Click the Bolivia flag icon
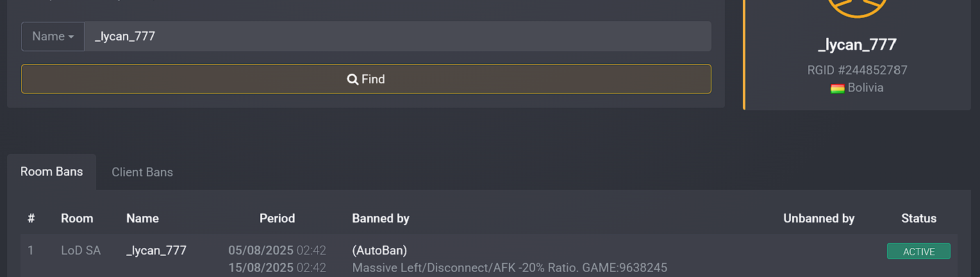980x277 pixels. (x=837, y=88)
